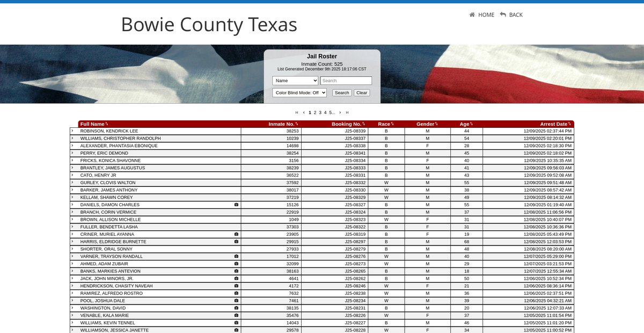Click arrest date 12/08/2025 11:06:56 PM
The width and height of the screenshot is (644, 333).
tap(547, 212)
